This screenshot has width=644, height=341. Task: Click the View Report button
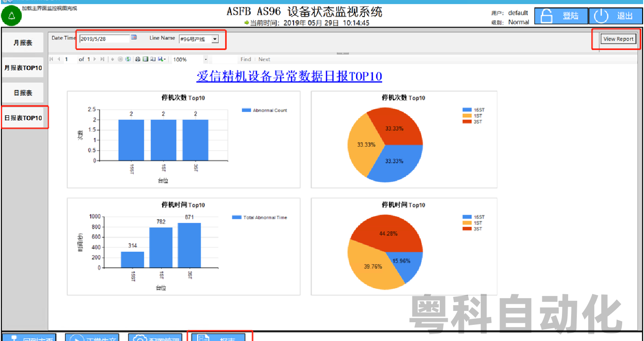point(618,39)
